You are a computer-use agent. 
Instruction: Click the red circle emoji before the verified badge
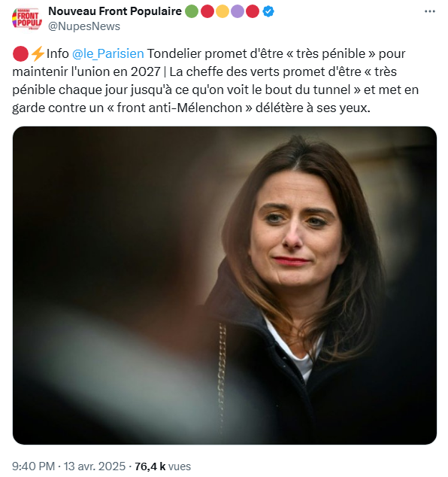click(253, 11)
